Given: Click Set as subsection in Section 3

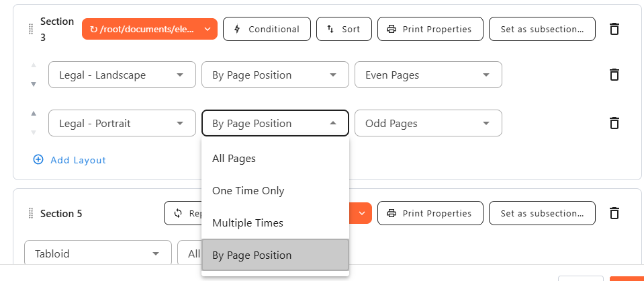Looking at the screenshot, I should pyautogui.click(x=542, y=29).
